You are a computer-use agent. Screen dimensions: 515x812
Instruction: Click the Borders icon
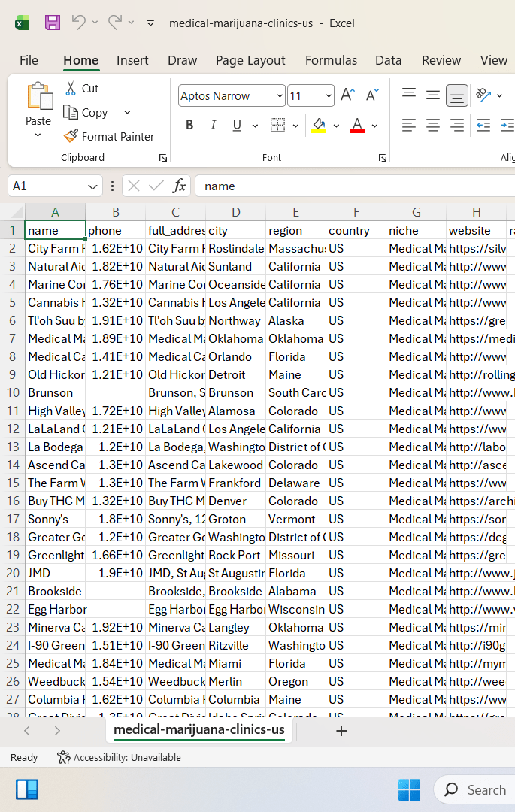278,126
